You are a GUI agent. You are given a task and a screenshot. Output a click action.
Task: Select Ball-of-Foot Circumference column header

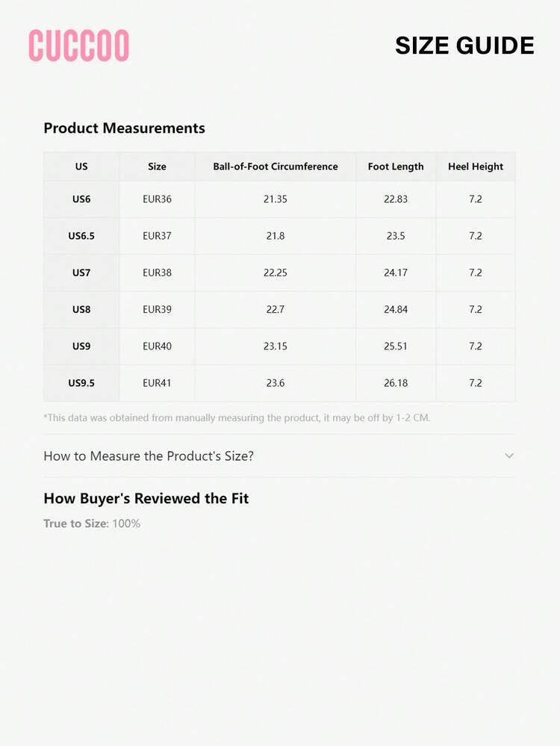(x=276, y=167)
